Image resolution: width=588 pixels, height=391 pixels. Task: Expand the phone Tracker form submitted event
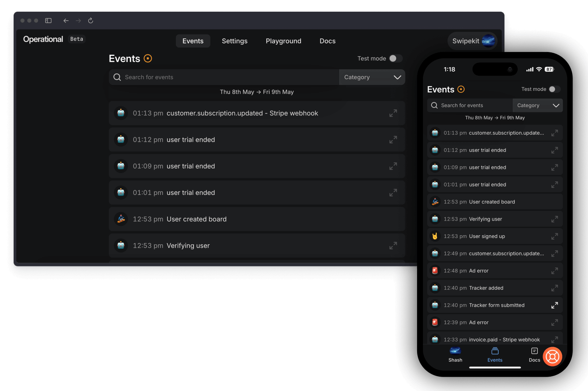pos(555,305)
